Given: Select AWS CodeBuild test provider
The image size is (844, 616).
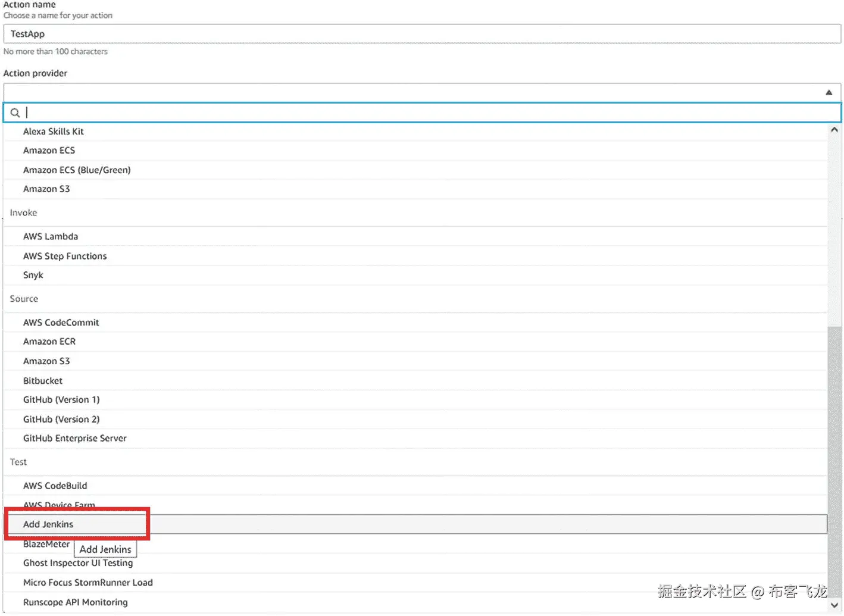Looking at the screenshot, I should coord(415,486).
